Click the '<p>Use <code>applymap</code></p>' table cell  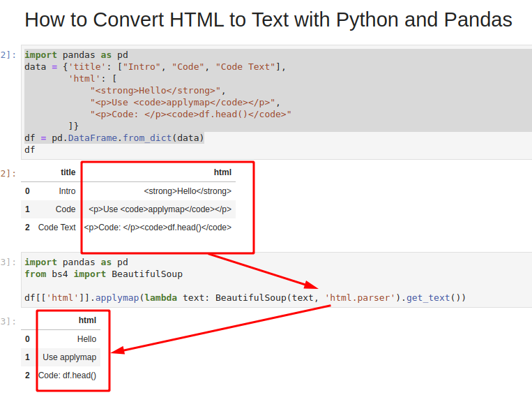click(x=160, y=209)
